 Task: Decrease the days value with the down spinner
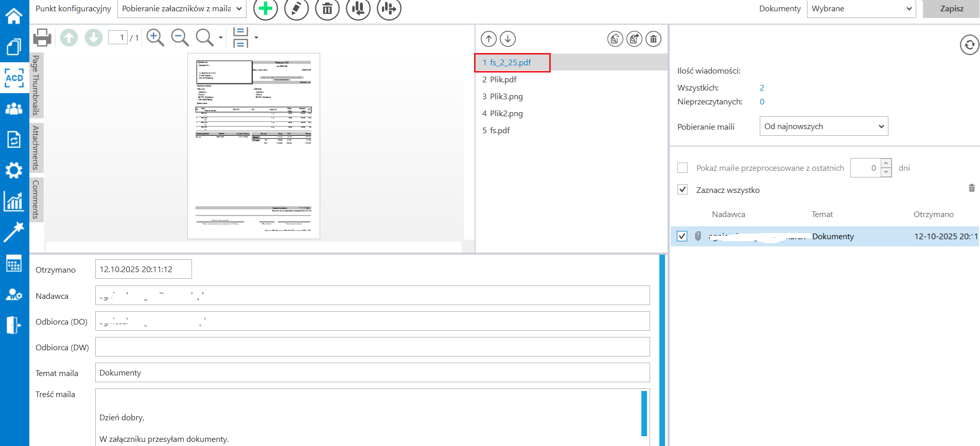(886, 172)
